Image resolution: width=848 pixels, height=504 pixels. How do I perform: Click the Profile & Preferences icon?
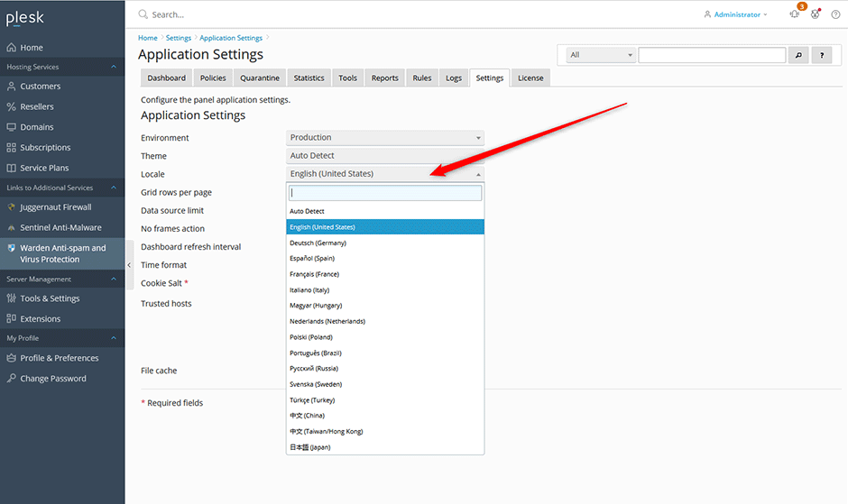coord(12,358)
